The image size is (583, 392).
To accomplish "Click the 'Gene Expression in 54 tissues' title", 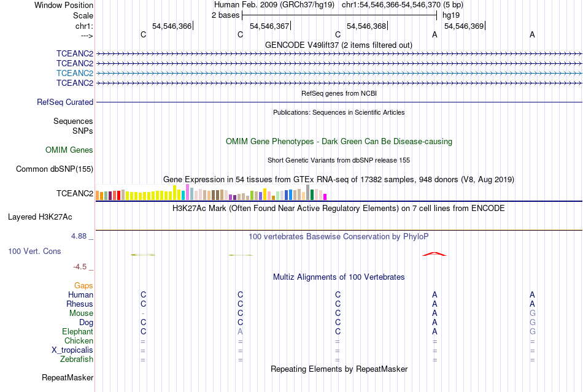I will (x=339, y=180).
